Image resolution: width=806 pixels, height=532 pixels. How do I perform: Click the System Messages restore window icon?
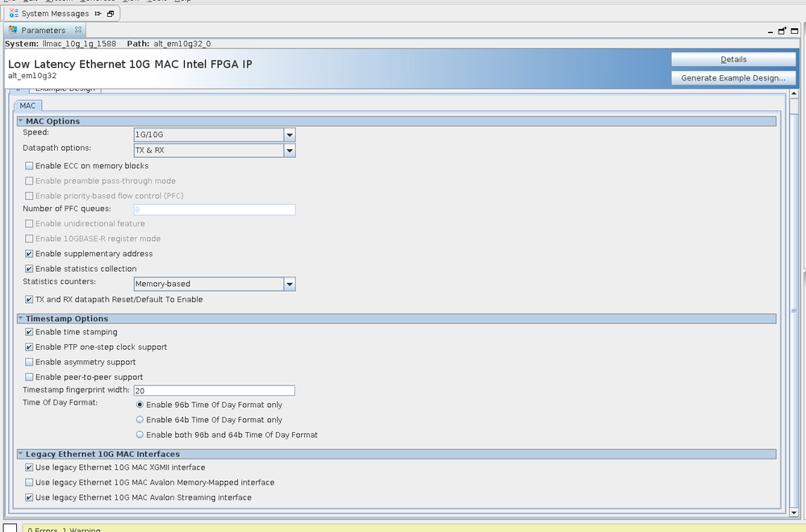click(110, 14)
